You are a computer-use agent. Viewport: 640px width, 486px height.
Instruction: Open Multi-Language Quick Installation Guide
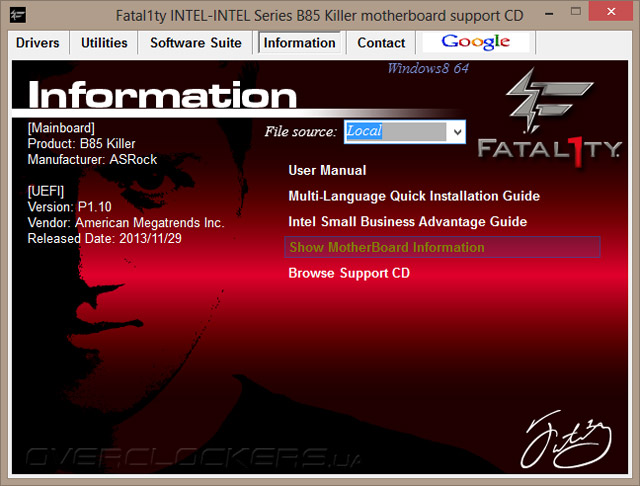(414, 196)
